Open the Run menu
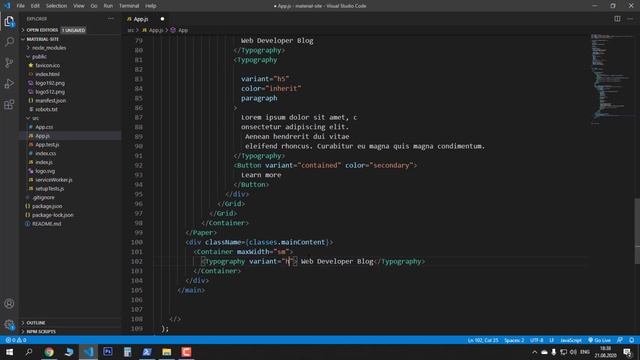This screenshot has width=640, height=360. 108,6
